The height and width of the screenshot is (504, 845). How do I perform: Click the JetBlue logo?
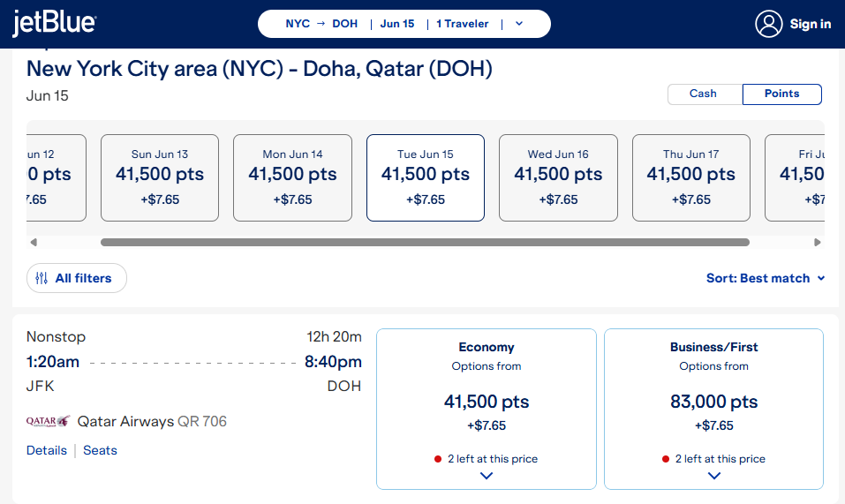click(x=54, y=23)
